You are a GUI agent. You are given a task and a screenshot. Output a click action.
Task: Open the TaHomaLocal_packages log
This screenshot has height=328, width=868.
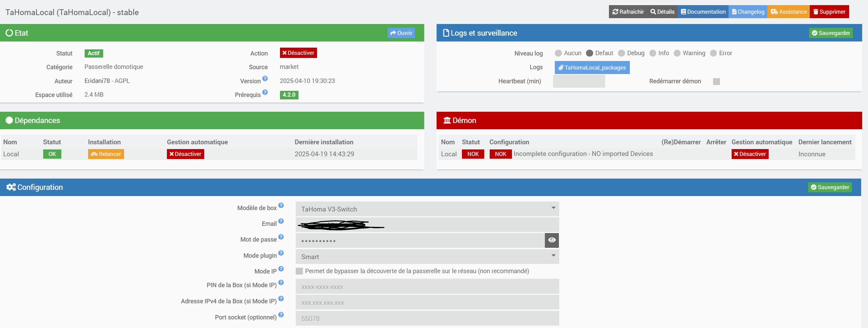(592, 68)
